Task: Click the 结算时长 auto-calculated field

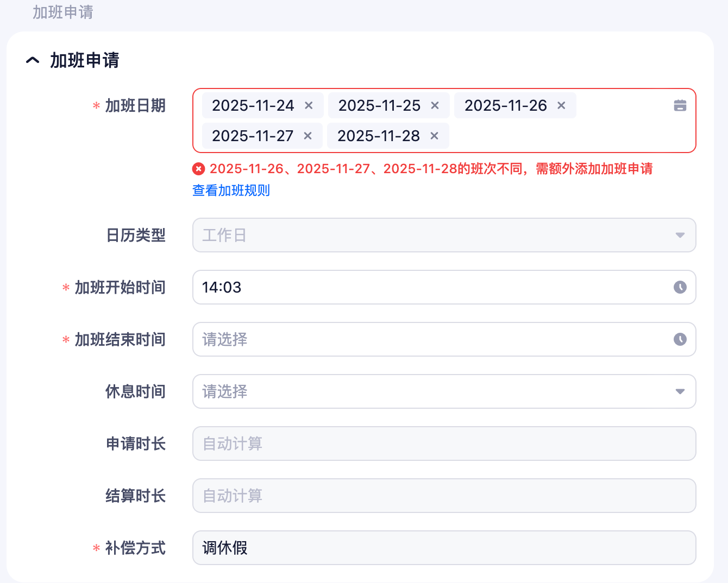Action: point(444,496)
